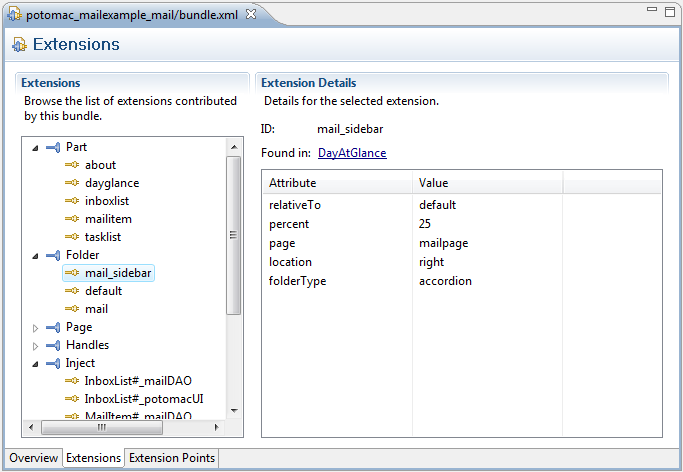Click the horizontal scrollbar right arrow
The width and height of the screenshot is (683, 472).
tap(216, 427)
